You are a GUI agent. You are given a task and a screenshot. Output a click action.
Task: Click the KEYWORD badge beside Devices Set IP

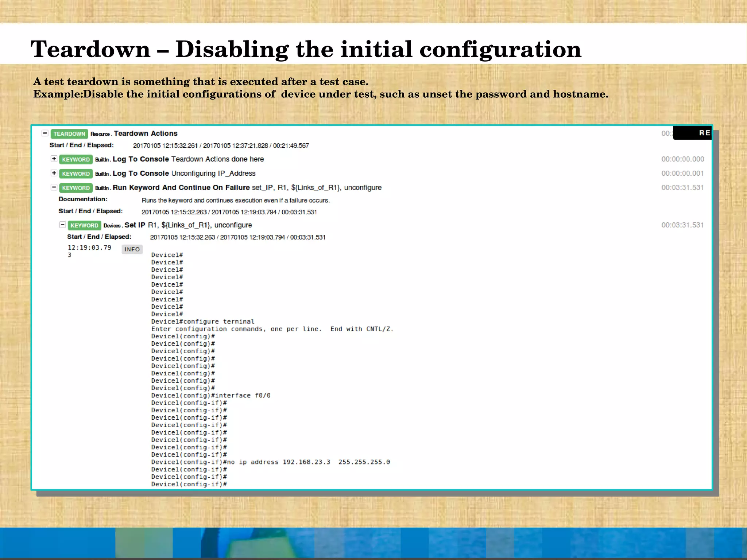84,225
